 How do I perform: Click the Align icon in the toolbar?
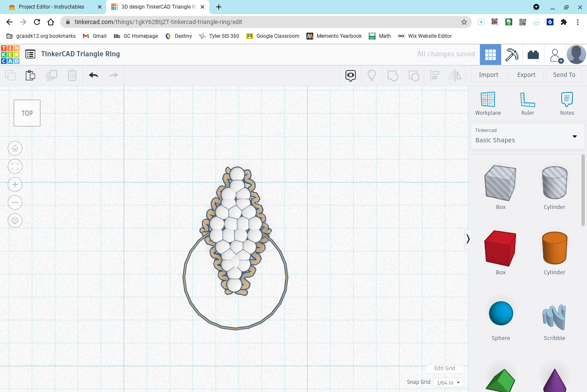434,75
